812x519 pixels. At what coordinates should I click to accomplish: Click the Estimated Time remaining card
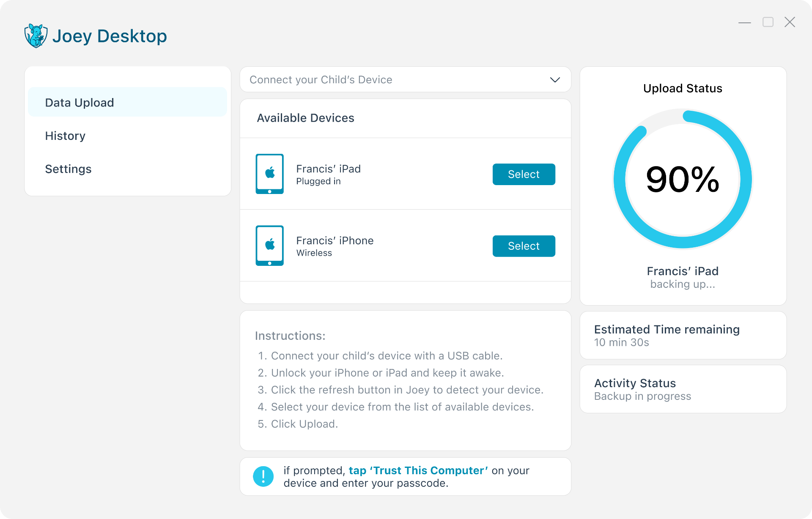pyautogui.click(x=683, y=335)
